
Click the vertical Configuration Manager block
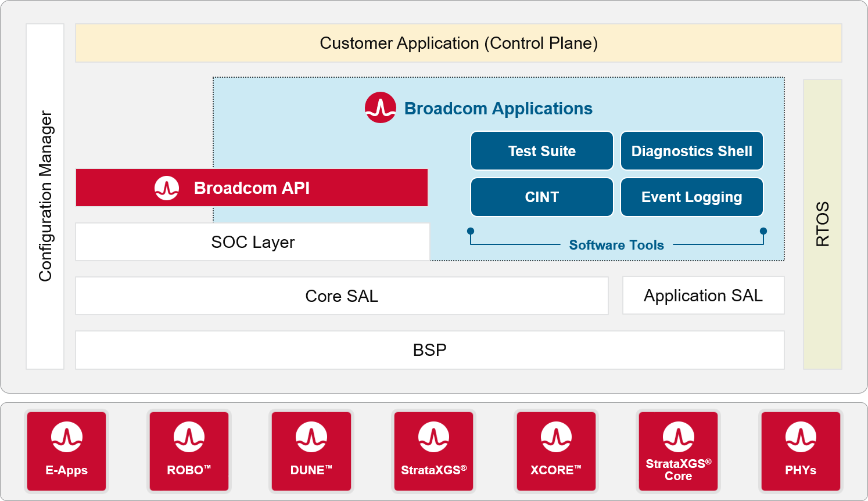coord(45,196)
